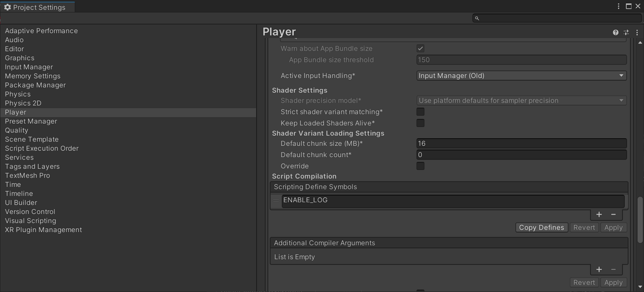Enable the Override checkbox under Shader Variant Loading
The width and height of the screenshot is (644, 292).
tap(420, 166)
